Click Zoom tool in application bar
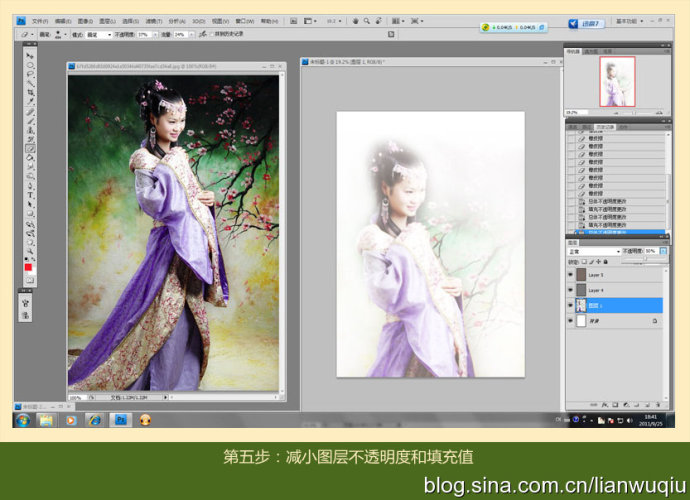690x500 pixels. pos(367,21)
